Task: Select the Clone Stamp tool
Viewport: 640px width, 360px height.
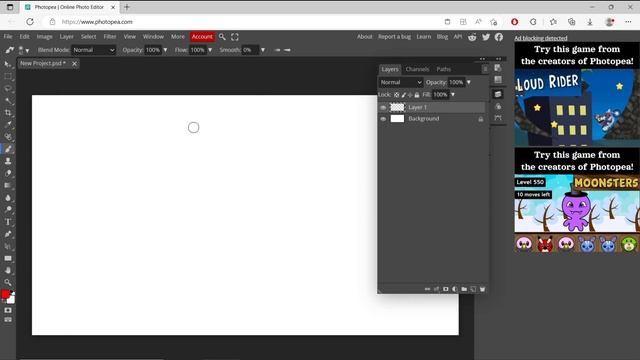Action: (8, 161)
